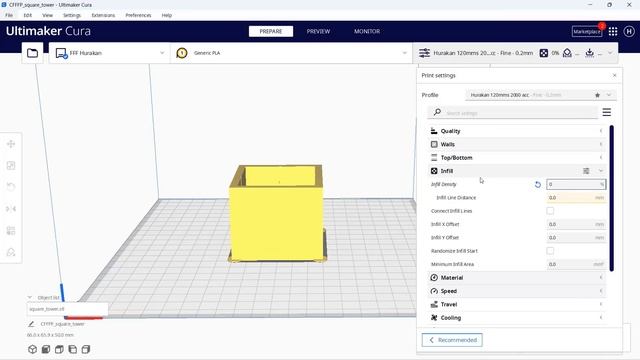The width and height of the screenshot is (640, 360).
Task: Expand the Speed settings category
Action: [x=516, y=291]
